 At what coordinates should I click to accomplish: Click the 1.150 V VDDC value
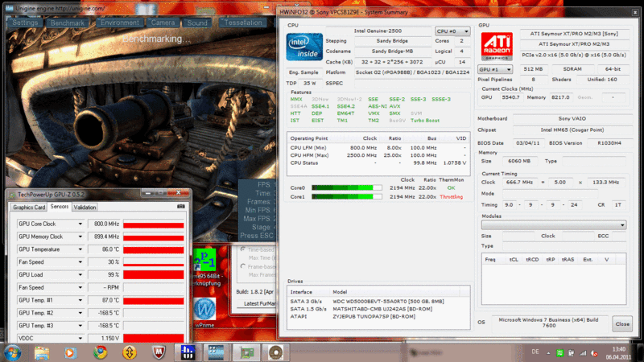click(104, 339)
